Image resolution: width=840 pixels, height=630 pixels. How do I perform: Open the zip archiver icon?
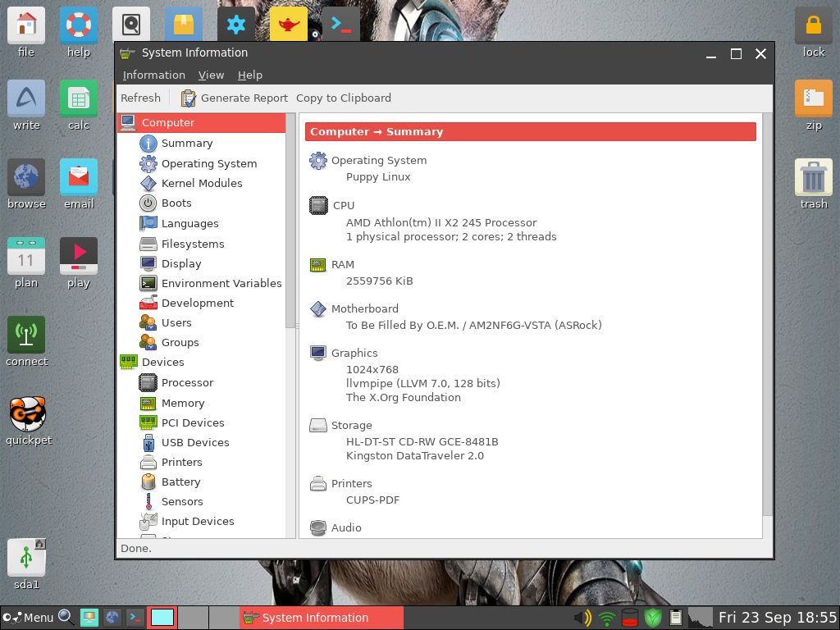coord(813,98)
